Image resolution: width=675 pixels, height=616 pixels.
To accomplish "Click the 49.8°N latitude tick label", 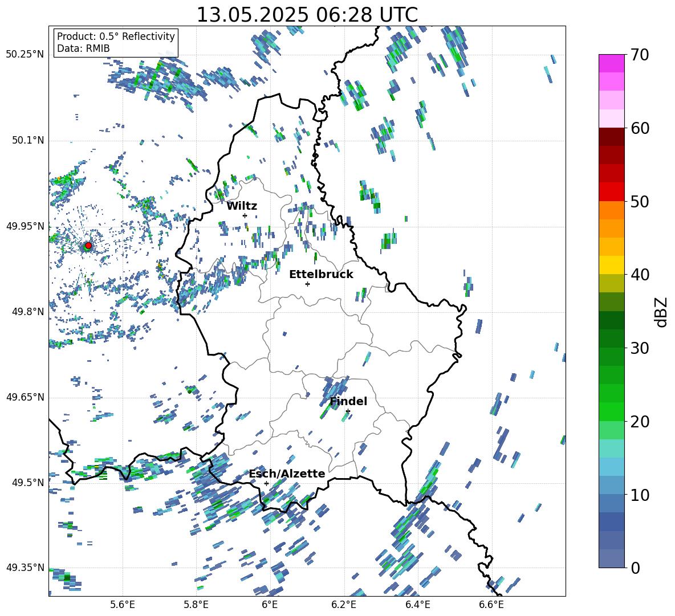I will pos(28,312).
